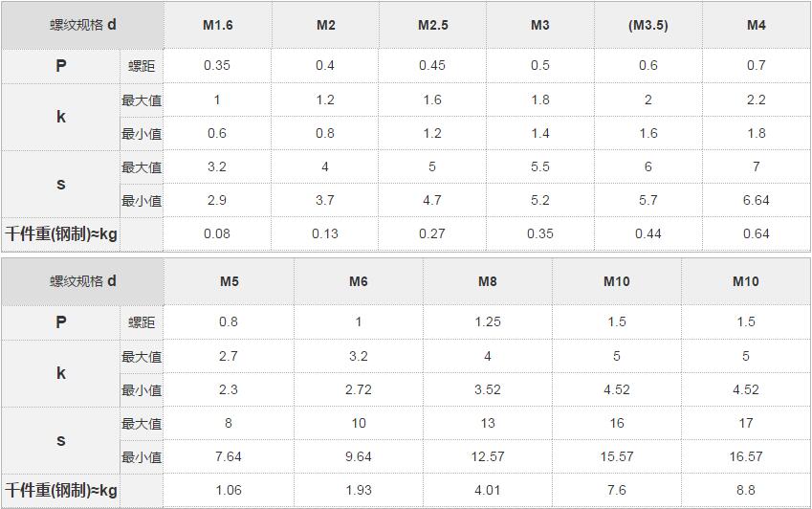
Task: Click the 螺纹规格 d header in bottom table
Action: click(x=82, y=281)
